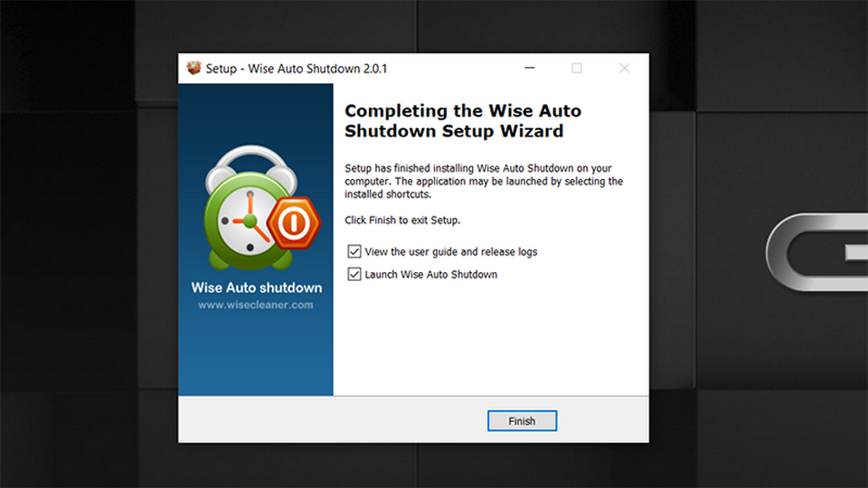Click the setup box icon in the title bar
Viewport: 868px width, 488px height.
[193, 69]
